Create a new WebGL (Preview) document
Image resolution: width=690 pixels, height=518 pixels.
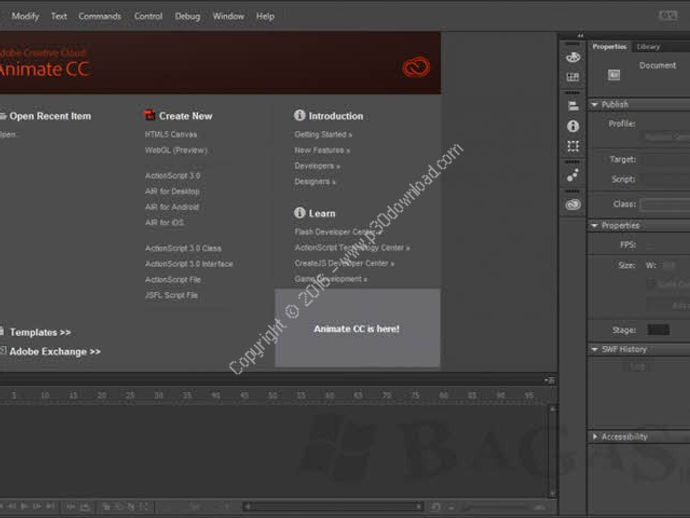pyautogui.click(x=176, y=150)
